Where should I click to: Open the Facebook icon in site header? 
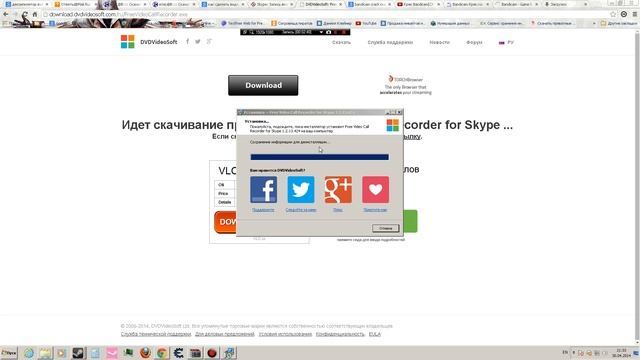coord(188,41)
